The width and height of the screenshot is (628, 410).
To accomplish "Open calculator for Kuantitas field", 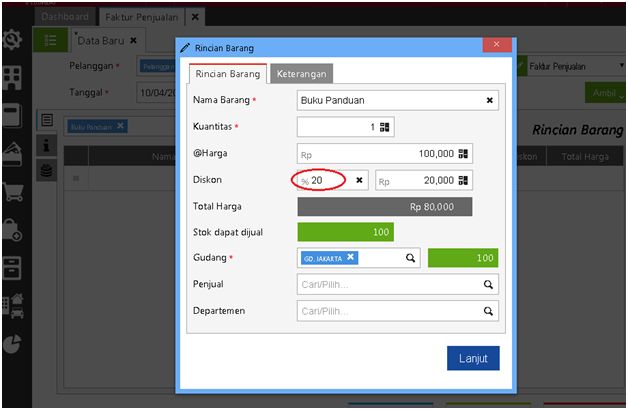I will coord(384,127).
